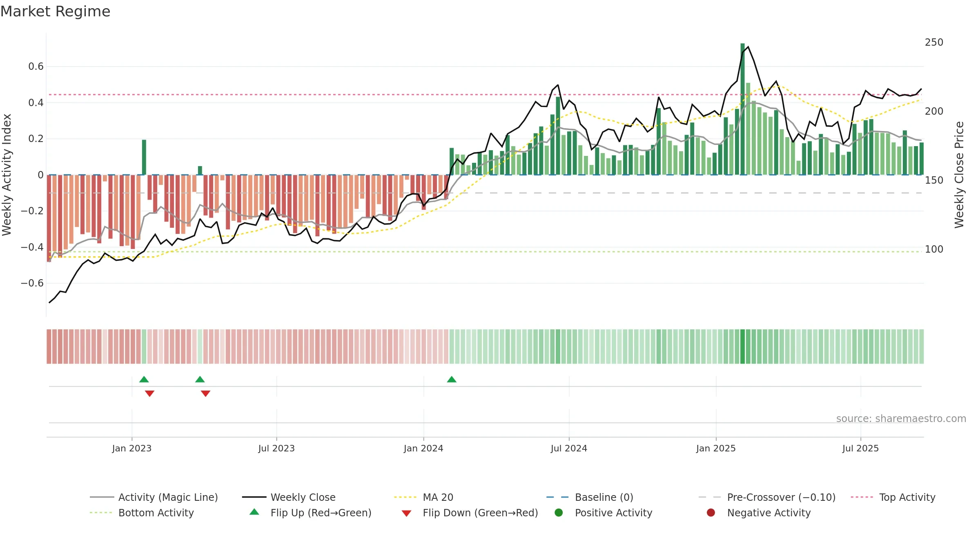Click the source: sharemaestro.com text
Viewport: 980px width, 551px height.
(901, 418)
